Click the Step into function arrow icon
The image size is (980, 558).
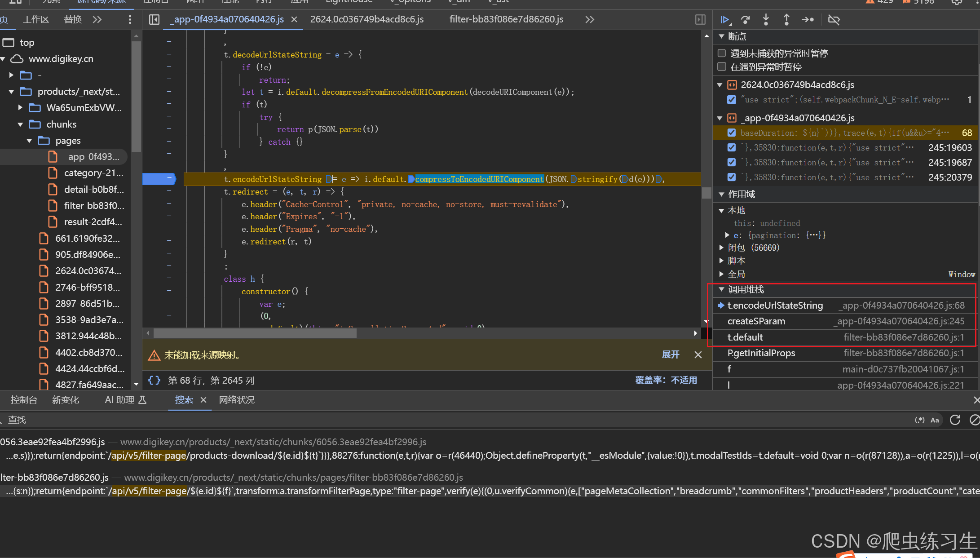[x=766, y=20]
